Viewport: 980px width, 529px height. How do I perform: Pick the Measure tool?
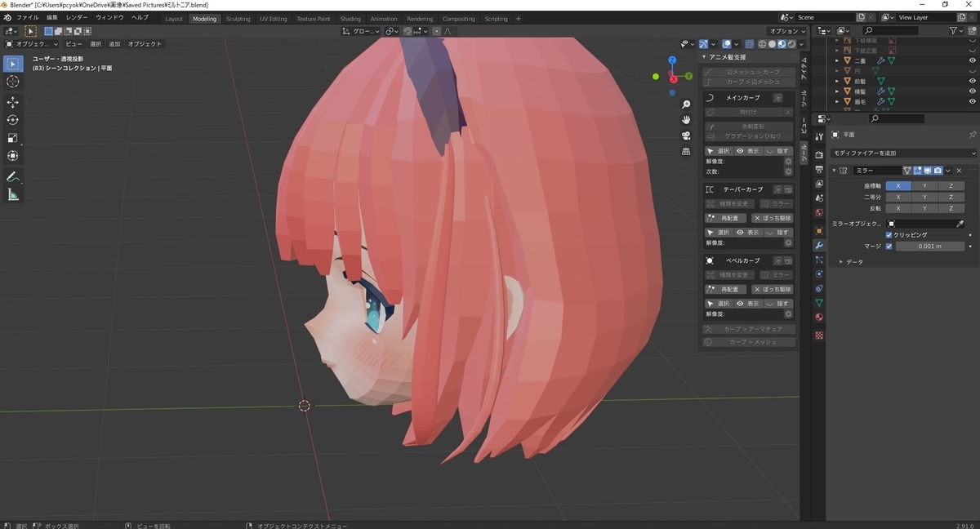pyautogui.click(x=13, y=194)
